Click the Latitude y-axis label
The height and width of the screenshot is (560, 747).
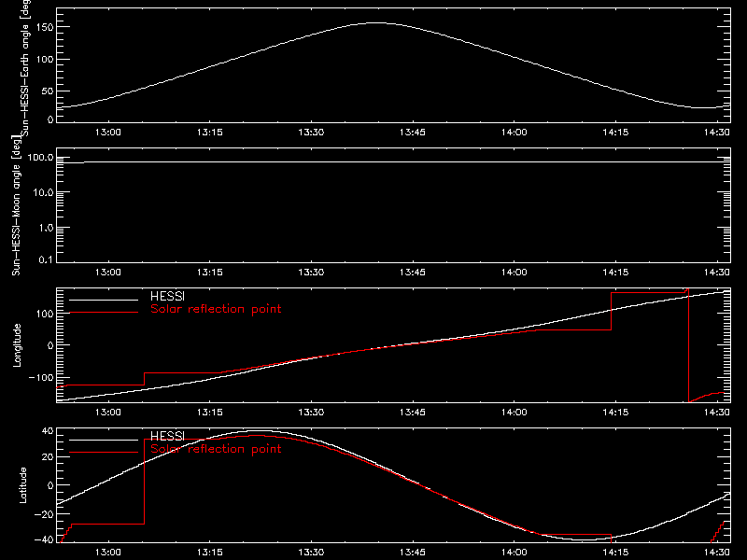click(22, 485)
